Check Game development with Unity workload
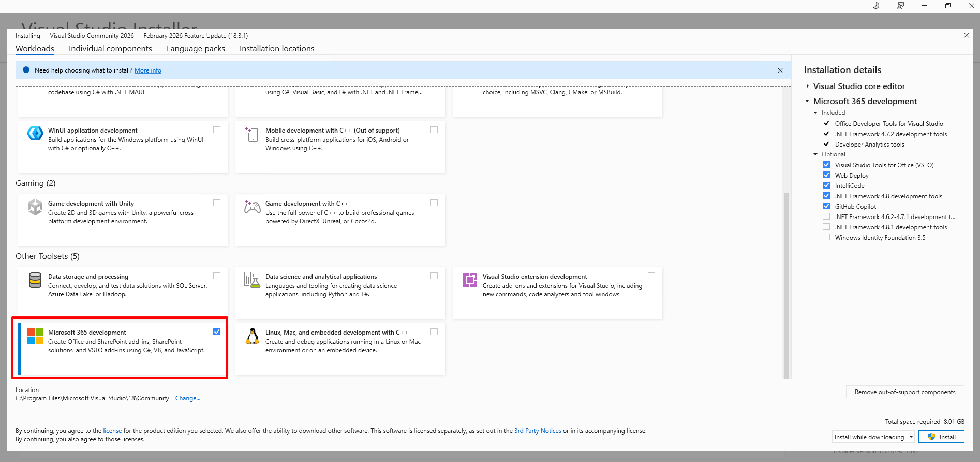This screenshot has width=980, height=462. pos(217,203)
